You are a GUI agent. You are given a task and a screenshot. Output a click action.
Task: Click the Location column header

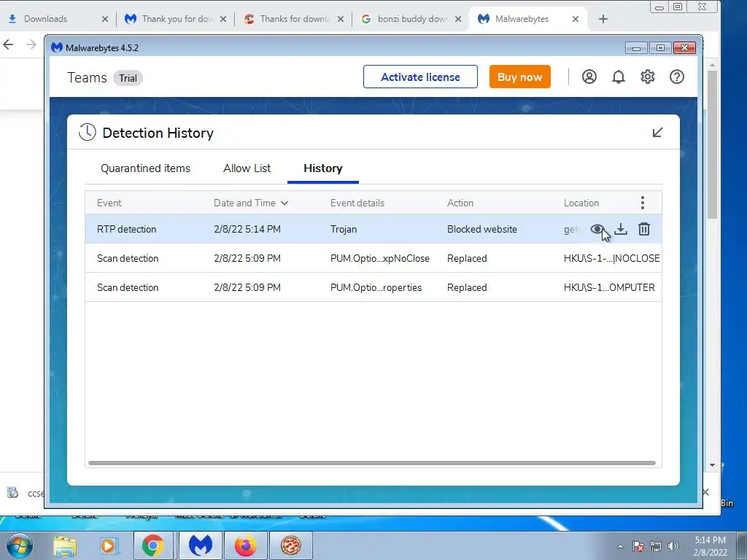(x=581, y=203)
